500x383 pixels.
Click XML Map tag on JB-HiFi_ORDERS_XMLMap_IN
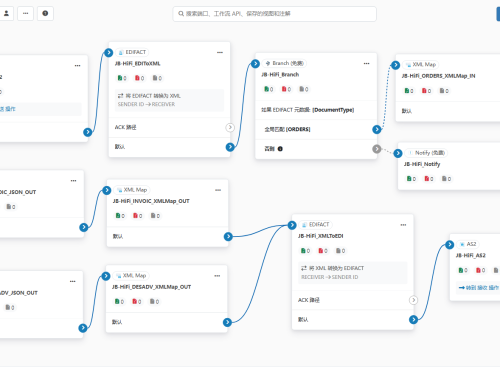pyautogui.click(x=421, y=65)
